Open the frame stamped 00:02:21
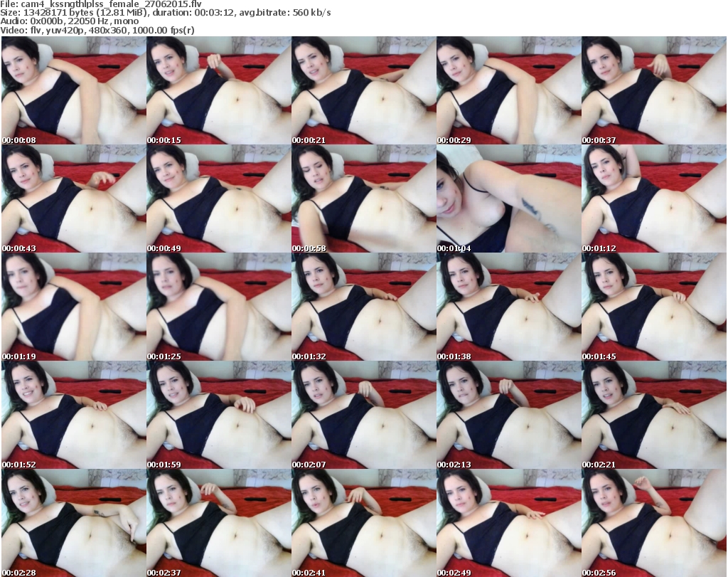Viewport: 728px width, 577px height. point(654,415)
